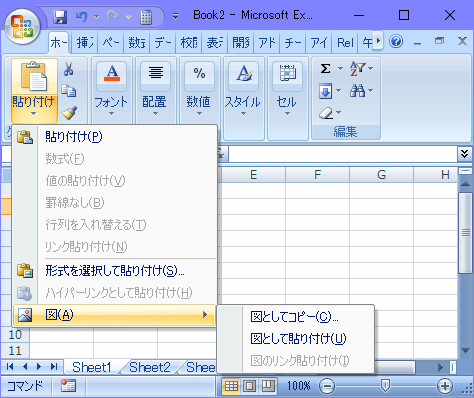Open the calculator icon in quick access toolbar

click(x=146, y=17)
